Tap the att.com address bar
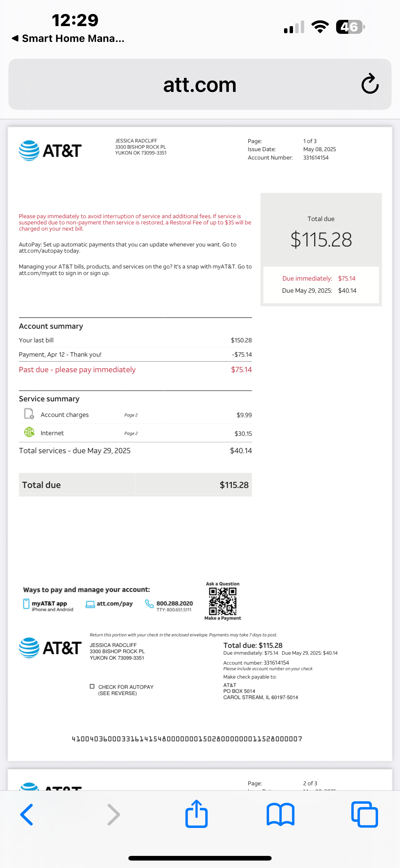The width and height of the screenshot is (400, 868). click(x=200, y=84)
